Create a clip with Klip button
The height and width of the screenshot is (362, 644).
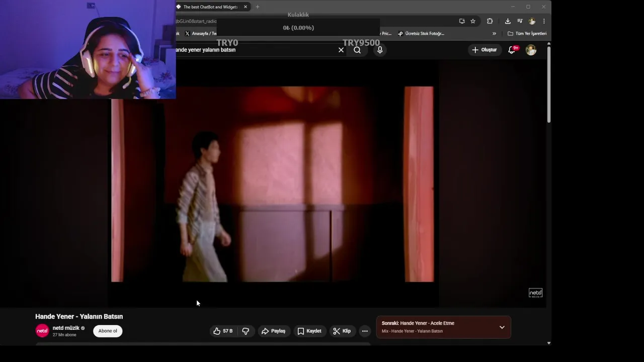[342, 331]
